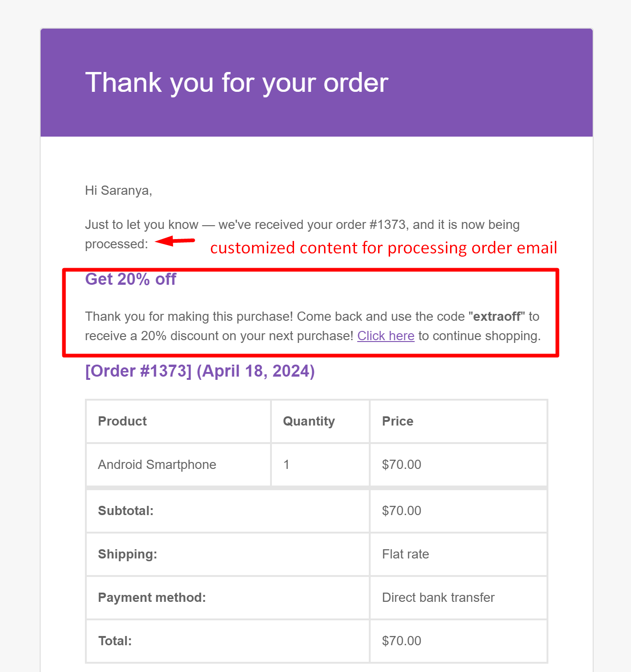Image resolution: width=631 pixels, height=672 pixels.
Task: Click the "Total:" row label
Action: click(x=115, y=641)
